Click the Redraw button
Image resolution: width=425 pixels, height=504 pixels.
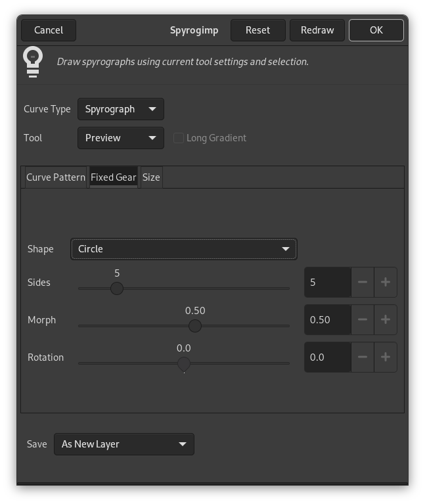[x=317, y=30]
